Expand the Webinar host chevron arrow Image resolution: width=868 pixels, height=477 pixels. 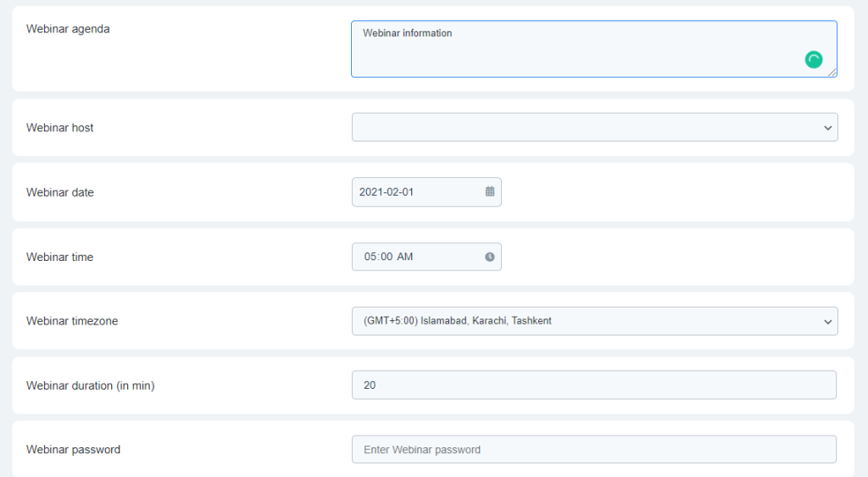(x=827, y=128)
